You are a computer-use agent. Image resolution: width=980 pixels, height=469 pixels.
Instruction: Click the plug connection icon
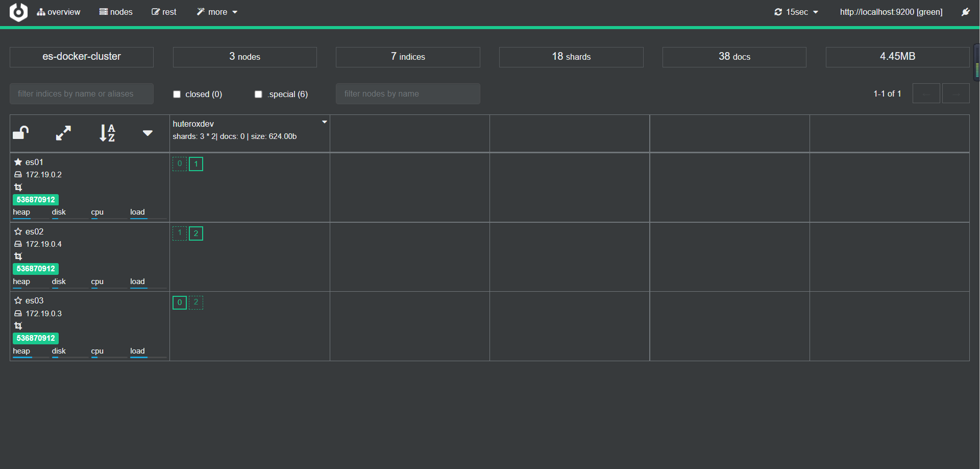pos(966,12)
